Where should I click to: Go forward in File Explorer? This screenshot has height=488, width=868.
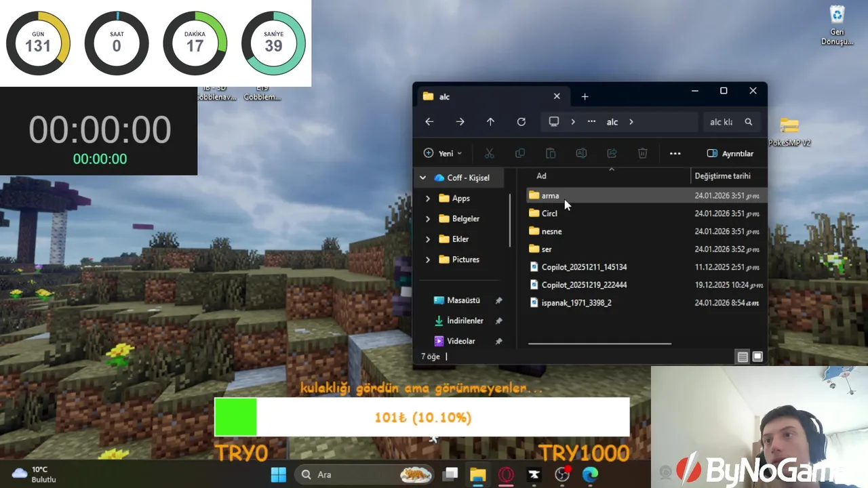click(460, 122)
